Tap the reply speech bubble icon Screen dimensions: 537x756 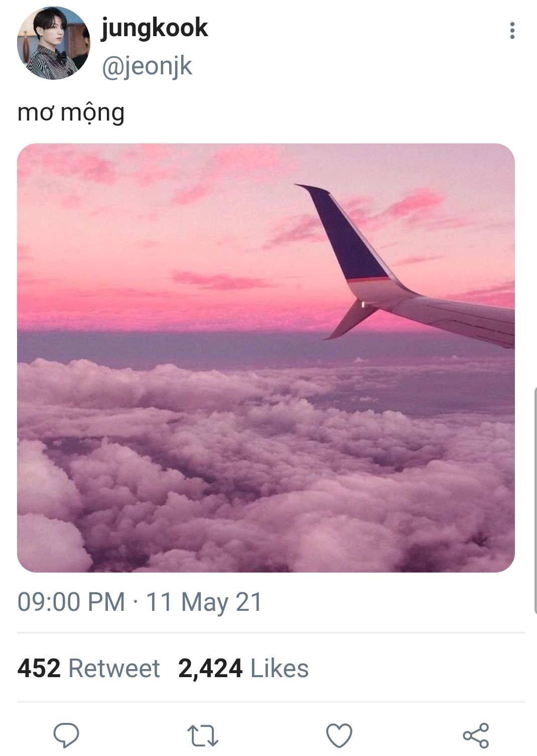click(66, 735)
